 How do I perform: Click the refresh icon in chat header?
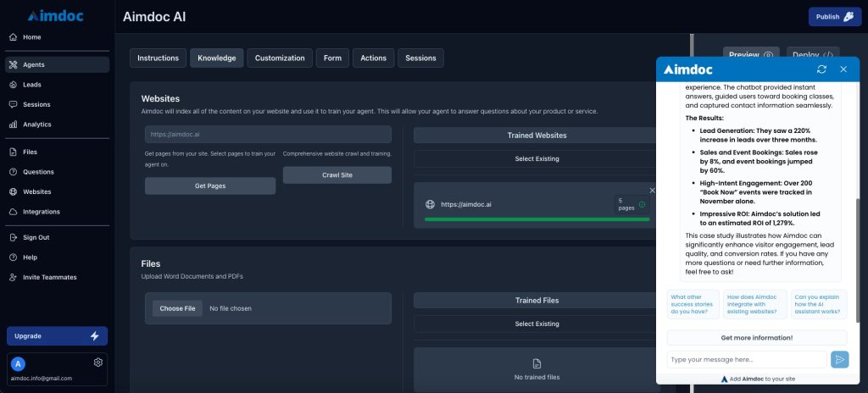(821, 69)
